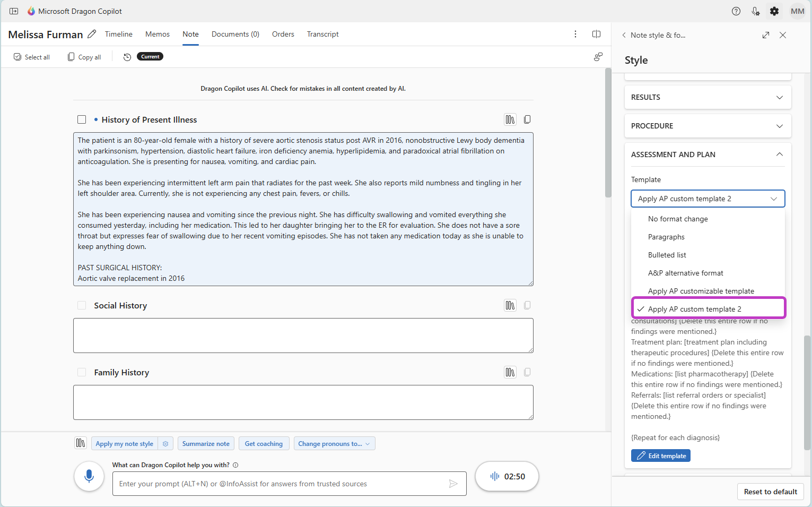Open Dragon Copilot settings gear
This screenshot has height=507, width=812.
pyautogui.click(x=774, y=11)
